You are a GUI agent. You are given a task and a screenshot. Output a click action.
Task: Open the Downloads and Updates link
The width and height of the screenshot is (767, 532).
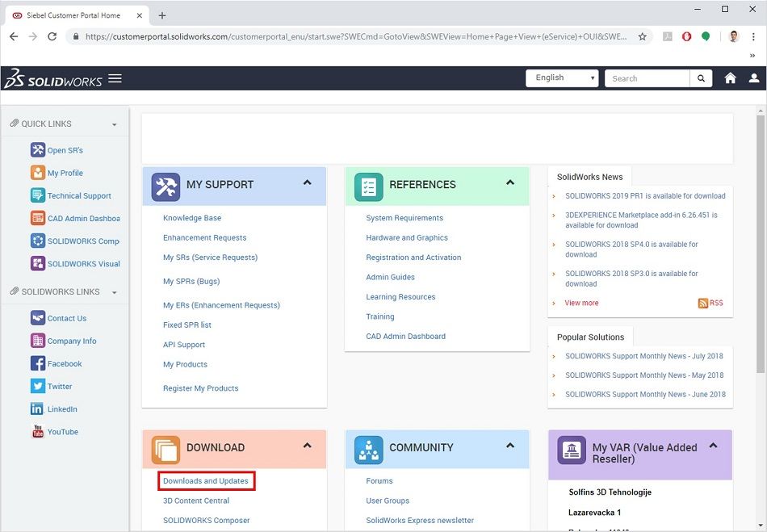pyautogui.click(x=206, y=480)
